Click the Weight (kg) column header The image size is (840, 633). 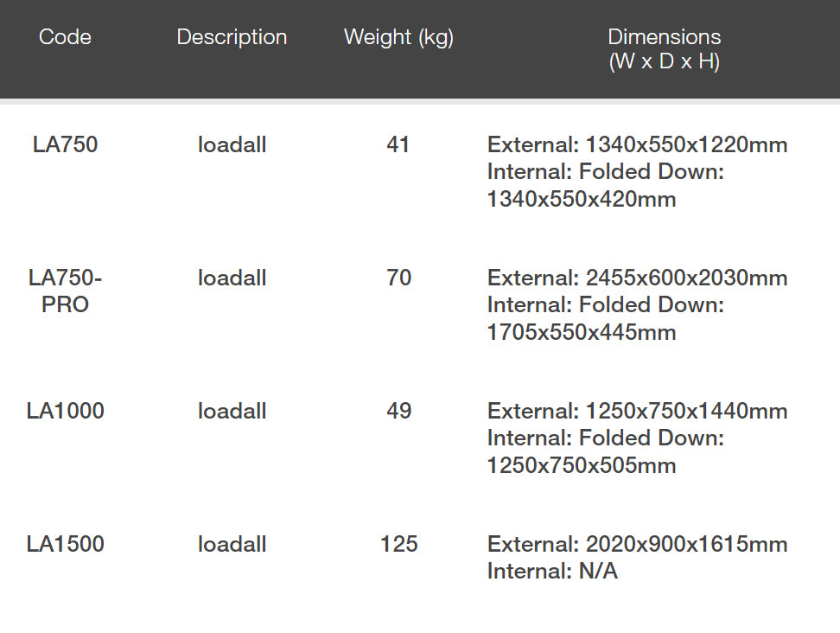(398, 37)
